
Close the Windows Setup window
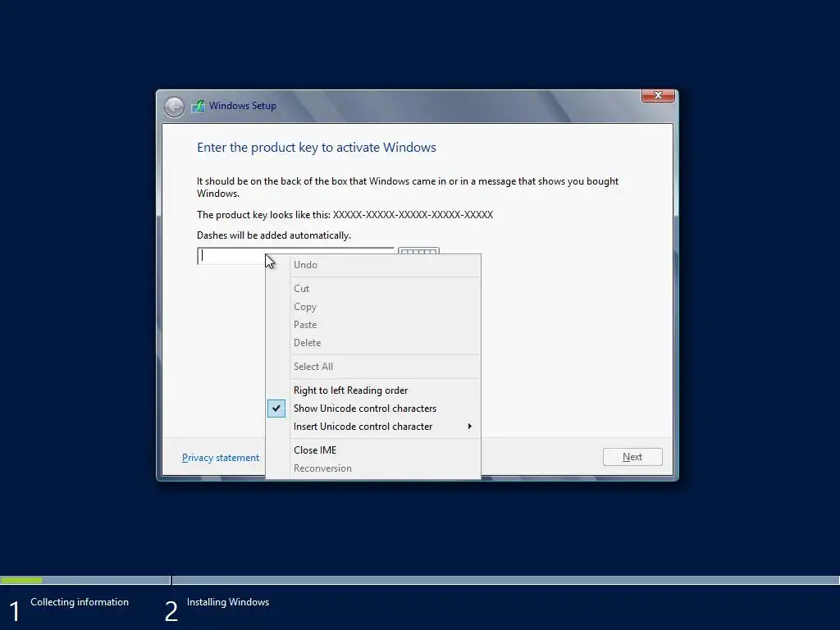tap(658, 95)
